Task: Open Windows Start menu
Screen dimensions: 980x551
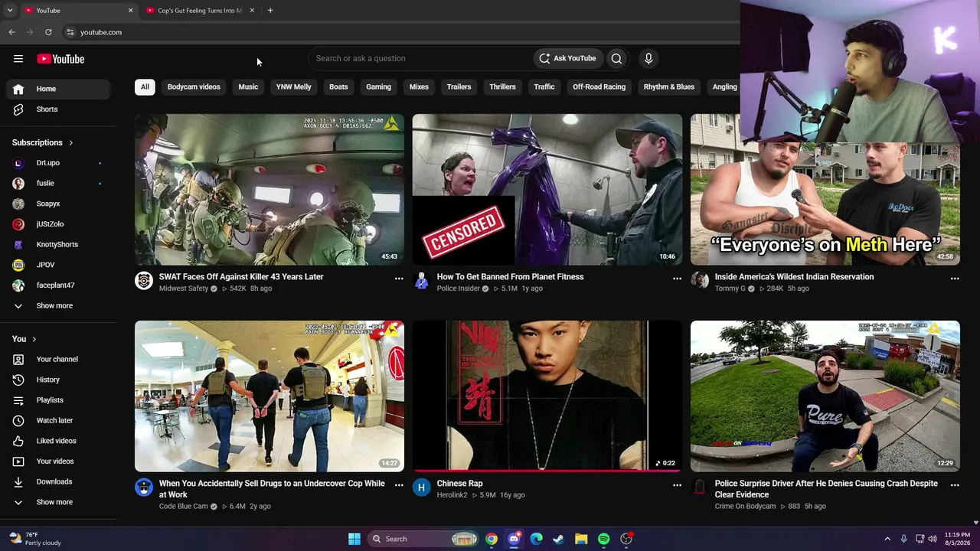Action: 354,539
